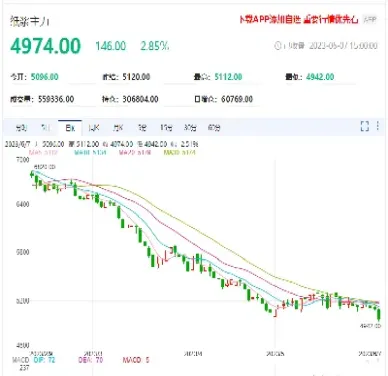The image size is (388, 376).
Task: Click the 7200 y-axis label
Action: [23, 160]
